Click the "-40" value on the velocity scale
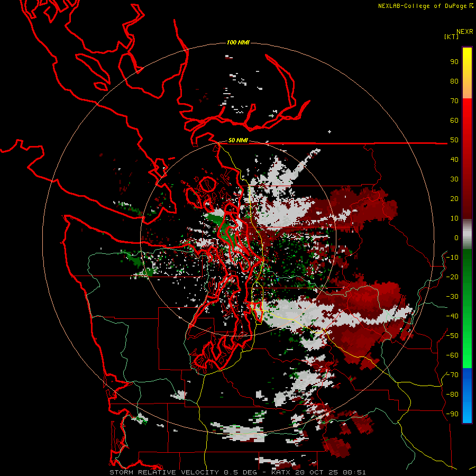This screenshot has height=476, width=476. pos(452,316)
